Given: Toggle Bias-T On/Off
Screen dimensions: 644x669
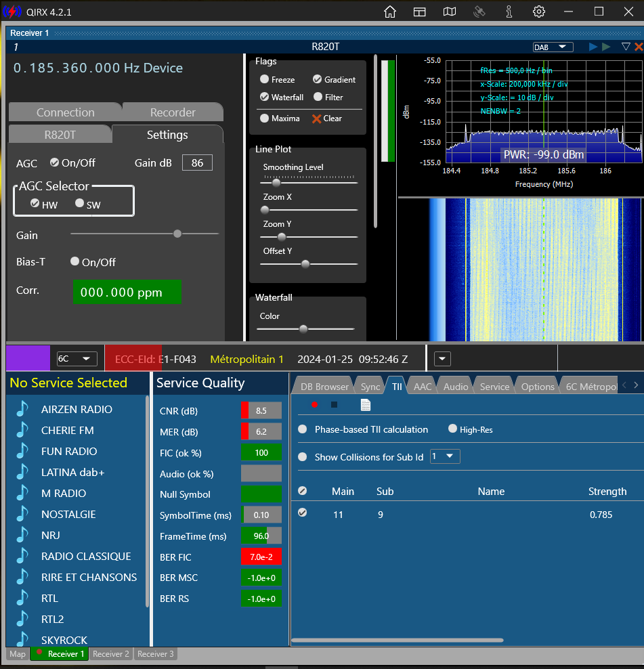Looking at the screenshot, I should [x=74, y=261].
